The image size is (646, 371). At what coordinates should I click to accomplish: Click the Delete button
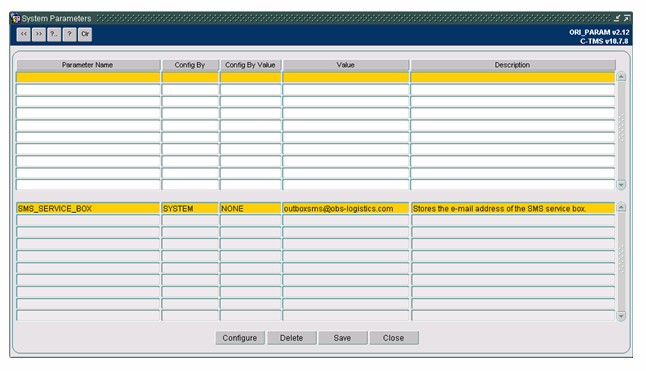(292, 338)
